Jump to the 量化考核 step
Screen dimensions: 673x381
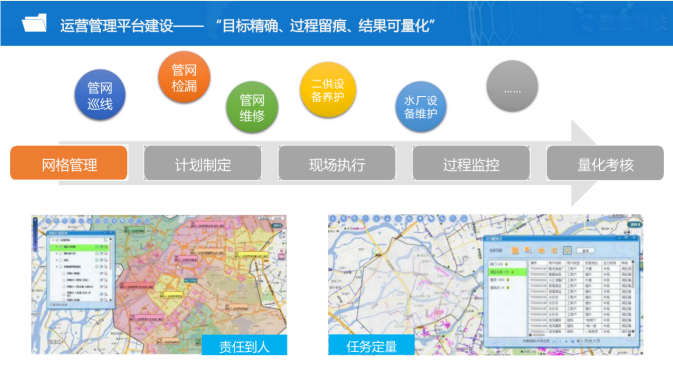(605, 163)
